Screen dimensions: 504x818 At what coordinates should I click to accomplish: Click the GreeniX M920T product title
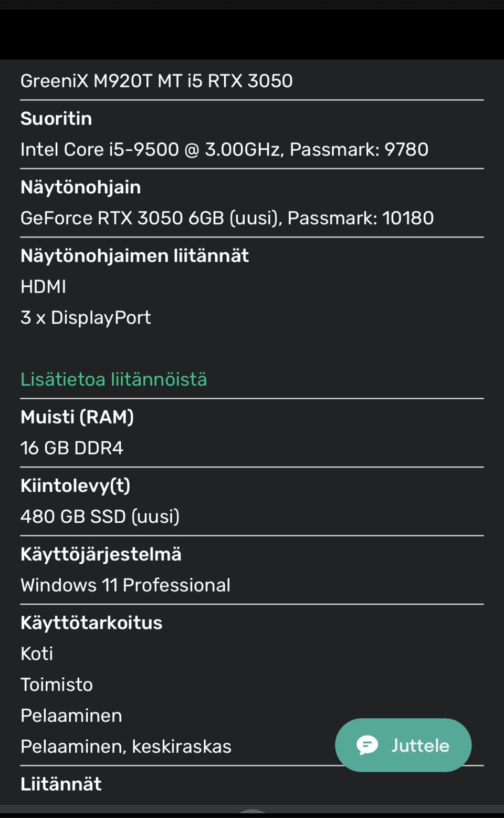point(156,81)
